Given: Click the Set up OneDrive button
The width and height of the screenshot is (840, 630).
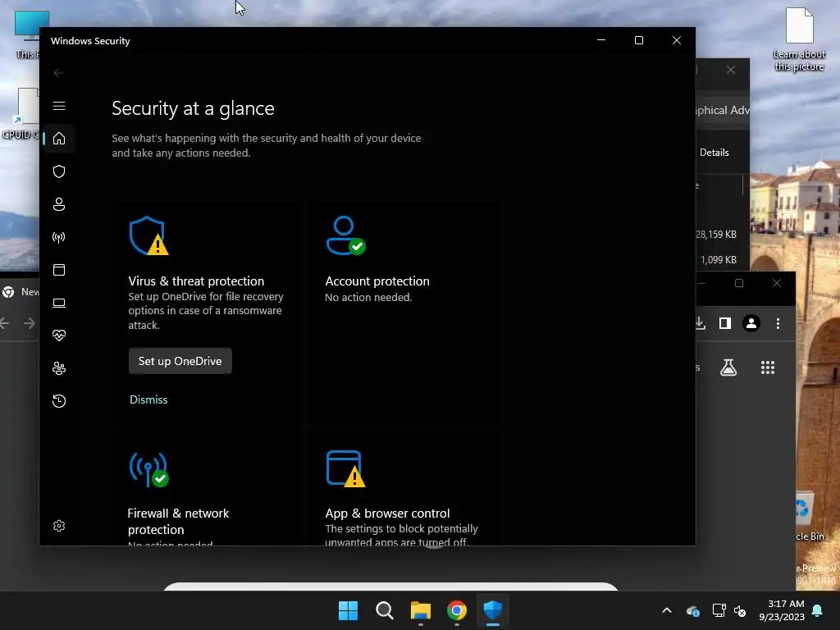Looking at the screenshot, I should click(180, 361).
